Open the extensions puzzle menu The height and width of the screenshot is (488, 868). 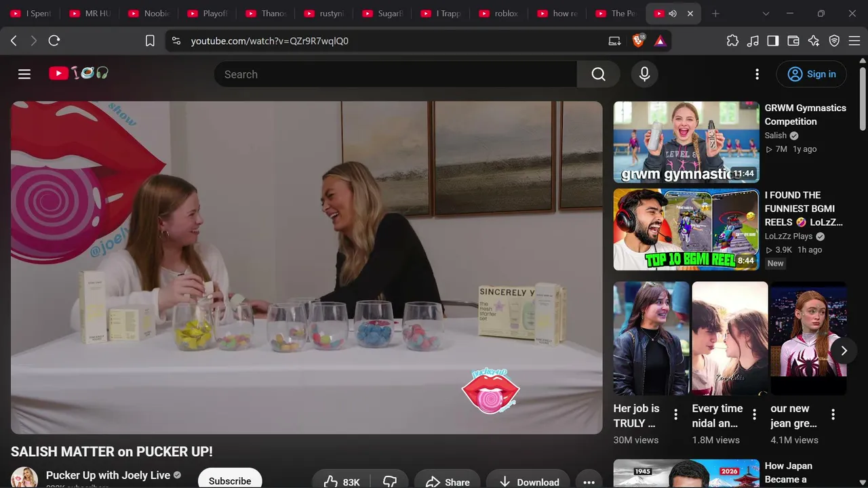(732, 41)
